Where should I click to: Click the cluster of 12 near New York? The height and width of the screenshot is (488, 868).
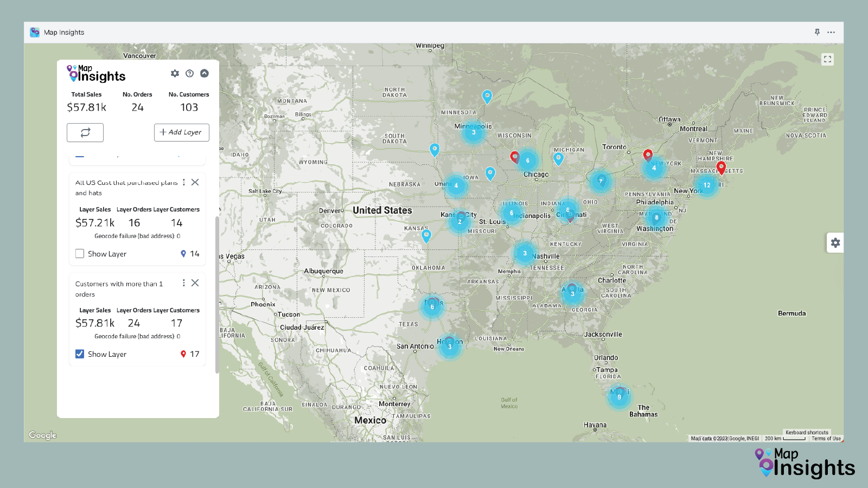707,185
